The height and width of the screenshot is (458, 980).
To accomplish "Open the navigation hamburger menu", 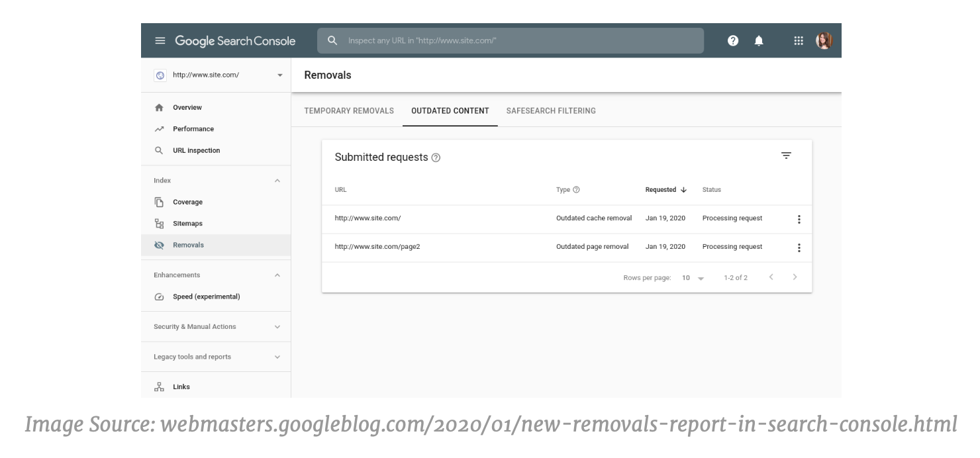I will pos(159,40).
